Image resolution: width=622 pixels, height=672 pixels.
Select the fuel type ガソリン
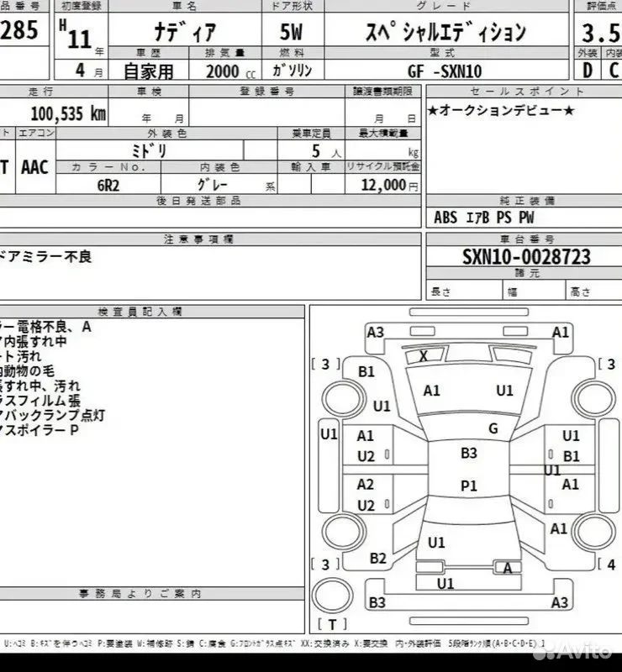[293, 71]
